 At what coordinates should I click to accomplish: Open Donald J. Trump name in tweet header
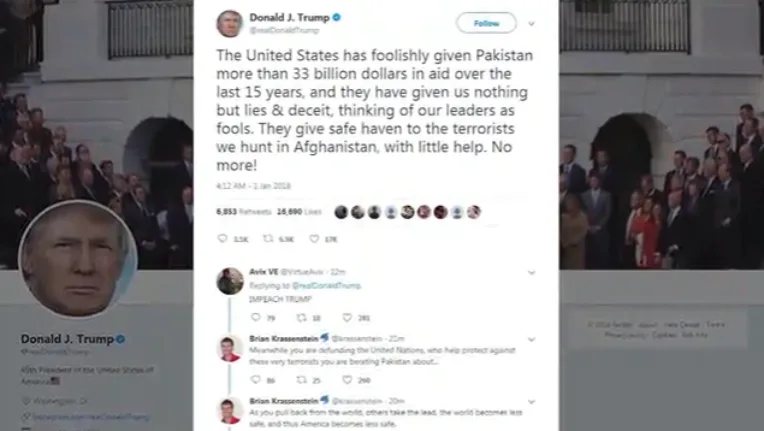(289, 18)
